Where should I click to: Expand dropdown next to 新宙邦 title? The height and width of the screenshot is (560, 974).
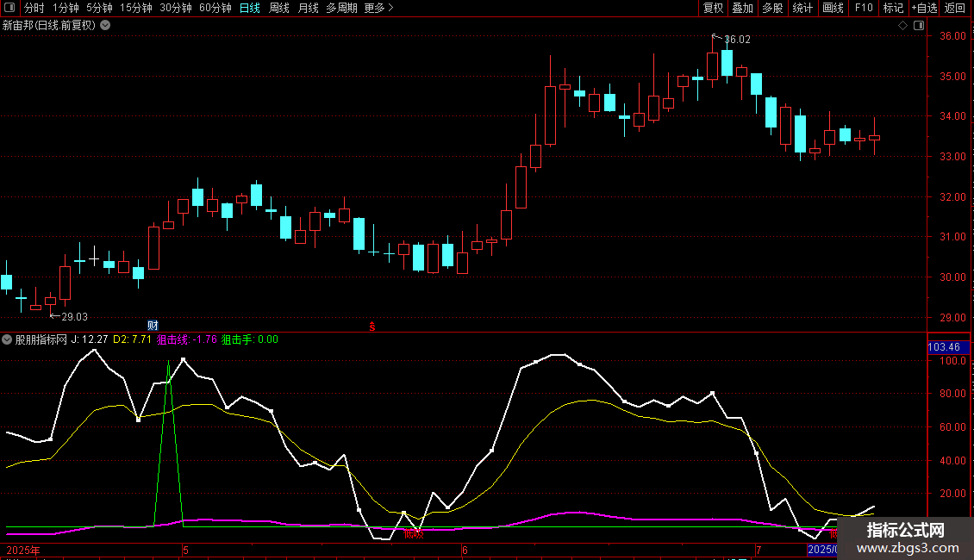click(x=106, y=26)
